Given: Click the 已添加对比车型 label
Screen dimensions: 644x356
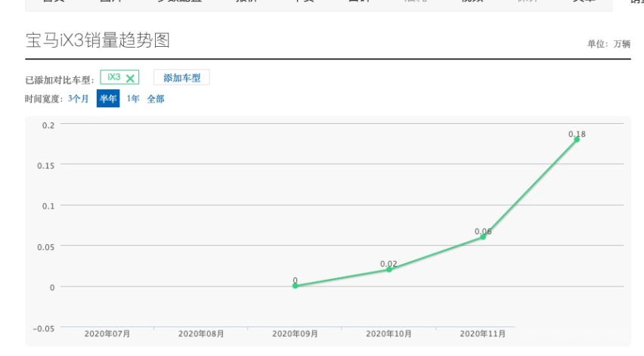Looking at the screenshot, I should point(60,80).
